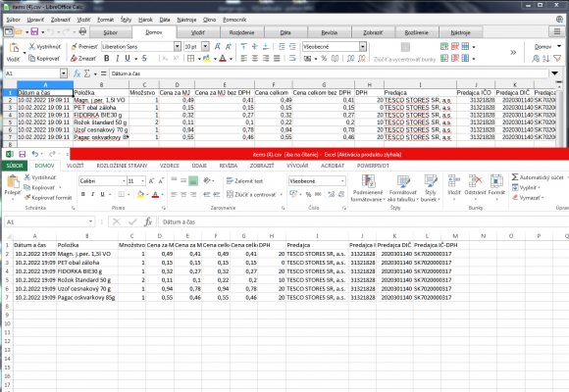This screenshot has height=392, width=569.
Task: Switch to the Rozšírenie tab in LibreOffice
Action: coord(417,32)
